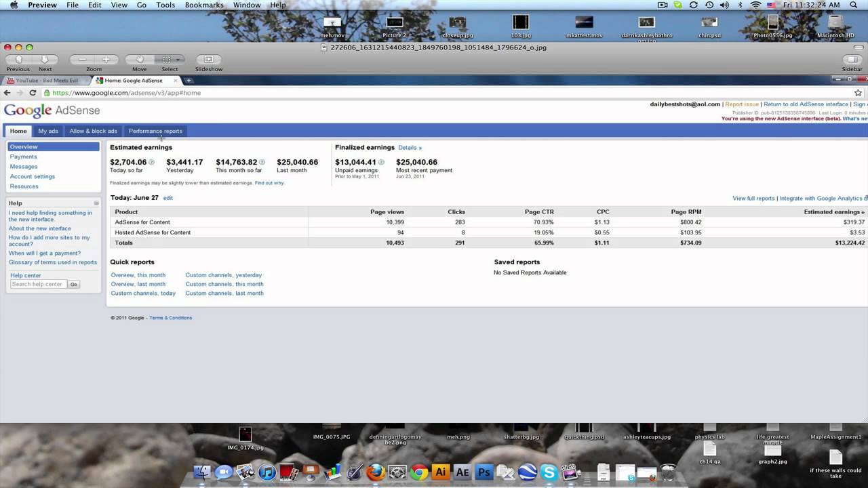
Task: Select the YouTube - Bad Meets Evil browser tab
Action: (47, 81)
